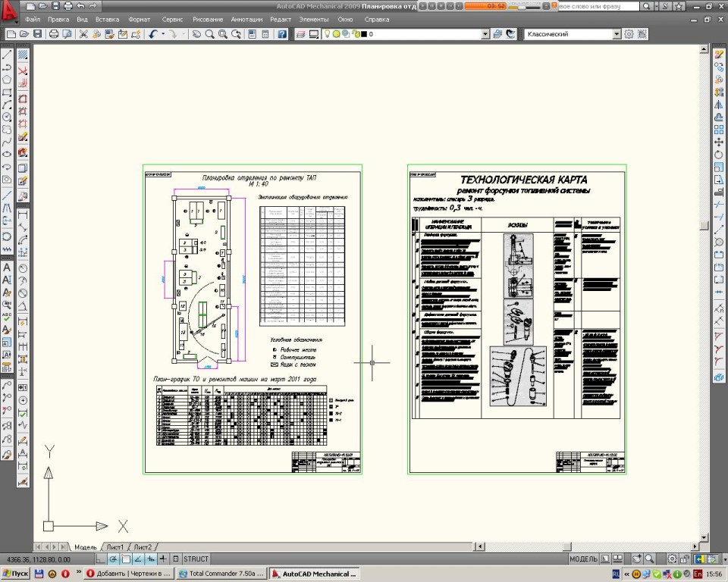
Task: Click Quick Access Redo arrow
Action: point(93,6)
